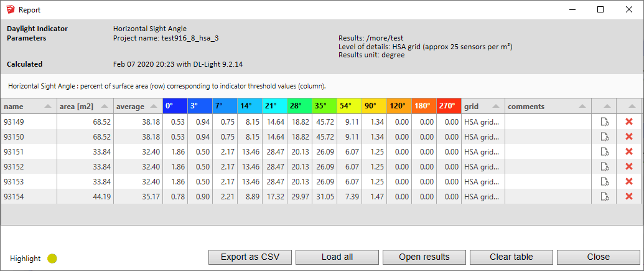Sort by the grid column header
Viewport: 644px width, 271px height.
[x=483, y=106]
